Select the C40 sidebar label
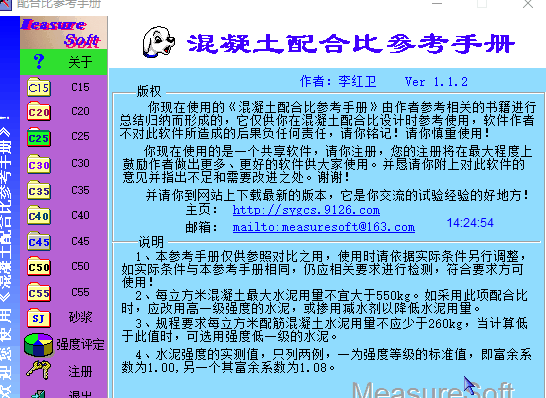546x398 pixels. coord(80,215)
